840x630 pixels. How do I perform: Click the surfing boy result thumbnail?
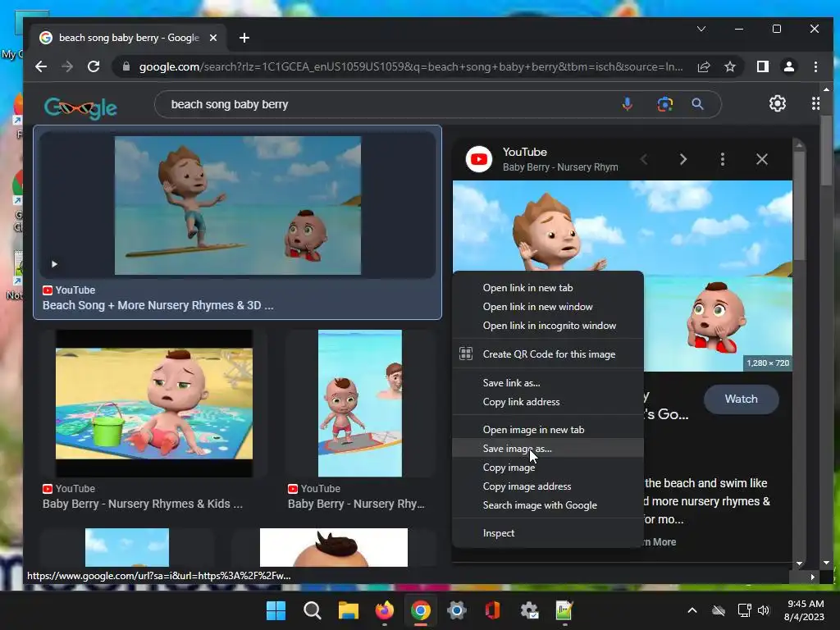pos(238,205)
